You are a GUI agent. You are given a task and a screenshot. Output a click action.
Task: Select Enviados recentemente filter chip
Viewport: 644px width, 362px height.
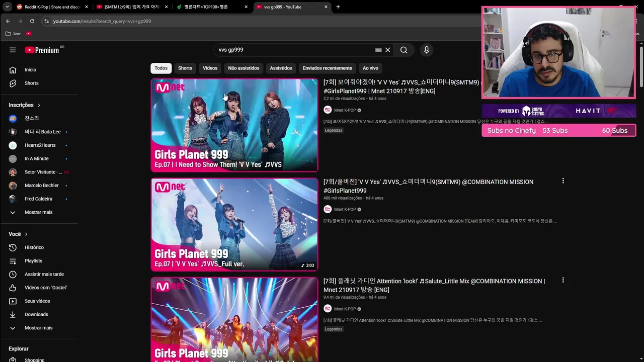pyautogui.click(x=327, y=68)
